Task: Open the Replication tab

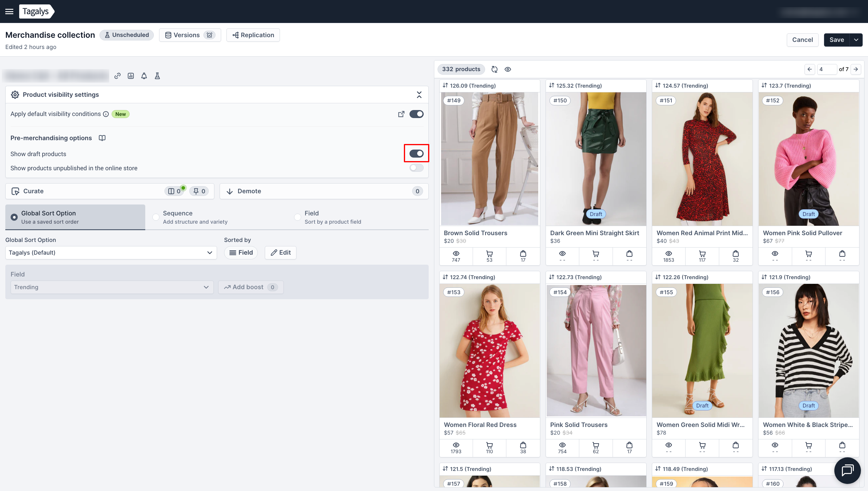Action: tap(253, 35)
